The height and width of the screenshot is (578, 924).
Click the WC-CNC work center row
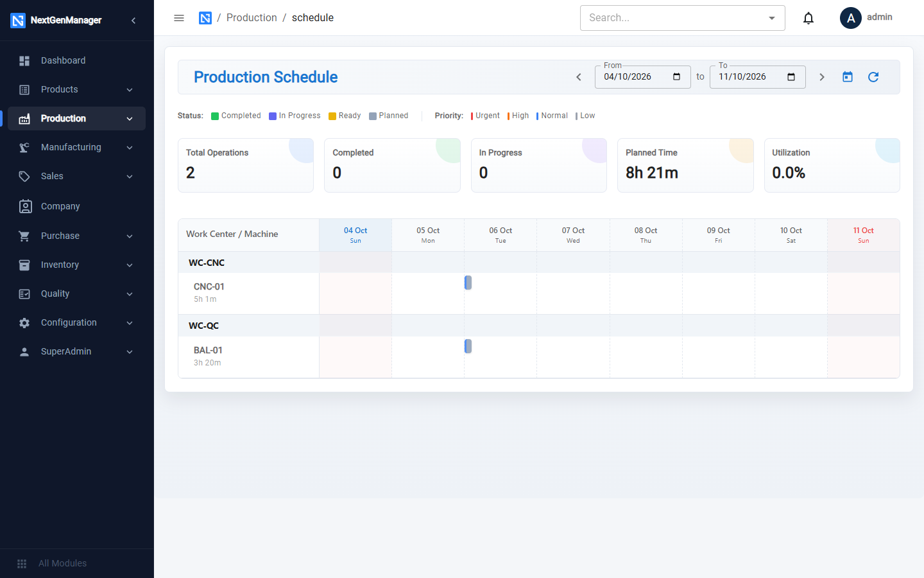click(539, 263)
